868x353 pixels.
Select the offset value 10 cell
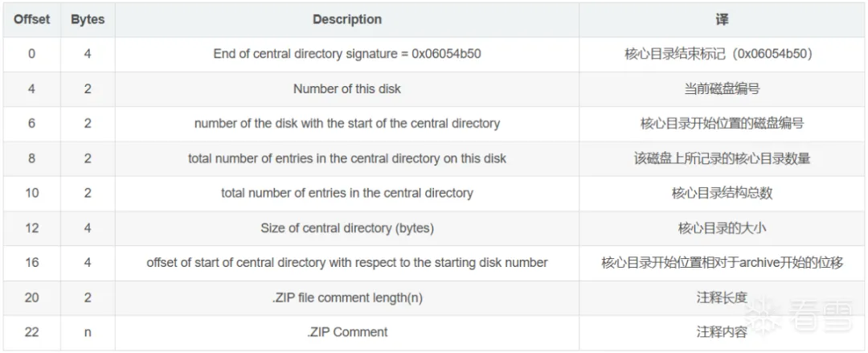tap(31, 193)
